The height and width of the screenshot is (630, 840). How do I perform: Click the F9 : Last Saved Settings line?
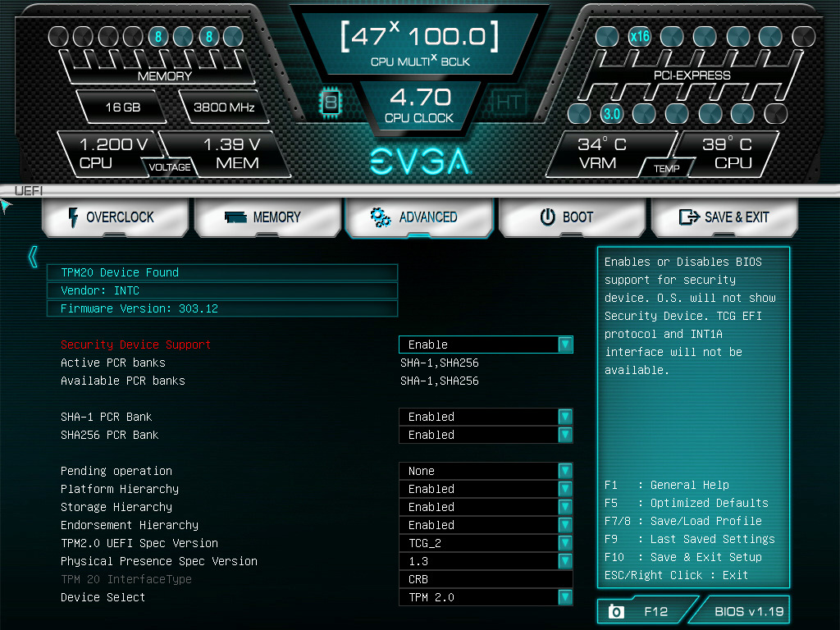[689, 539]
